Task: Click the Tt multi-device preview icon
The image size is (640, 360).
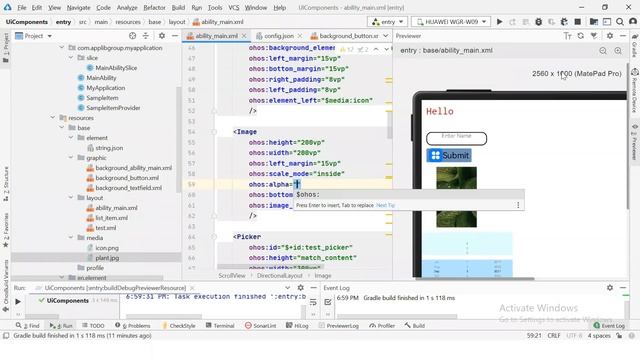Action: (567, 36)
